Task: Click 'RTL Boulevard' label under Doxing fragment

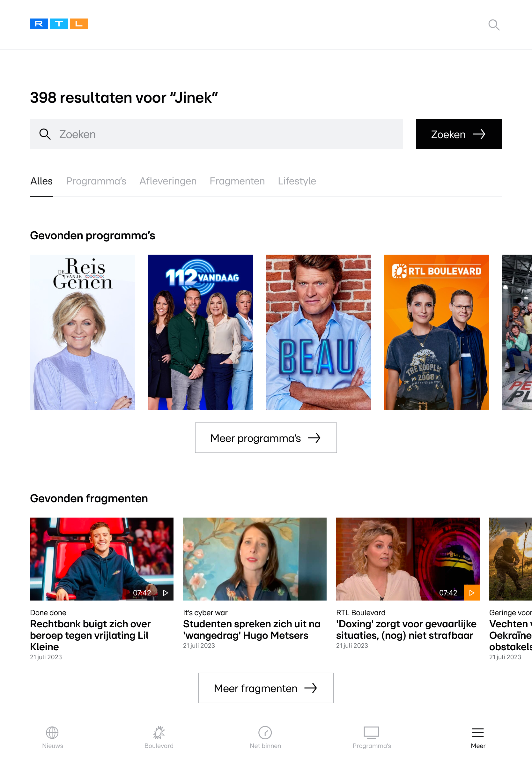Action: (361, 613)
